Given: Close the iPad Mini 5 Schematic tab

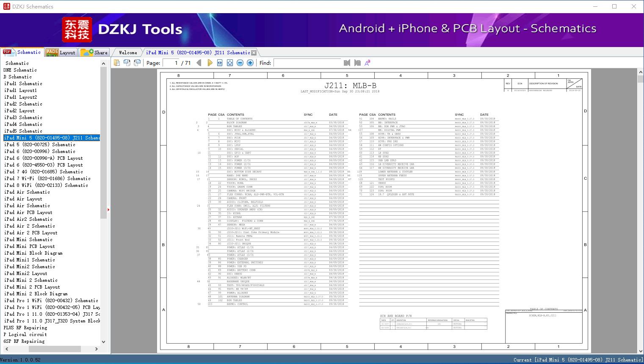Looking at the screenshot, I should tap(254, 53).
